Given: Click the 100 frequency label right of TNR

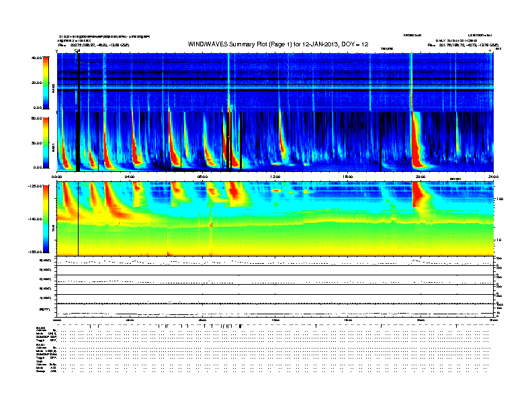Looking at the screenshot, I should tap(500, 199).
